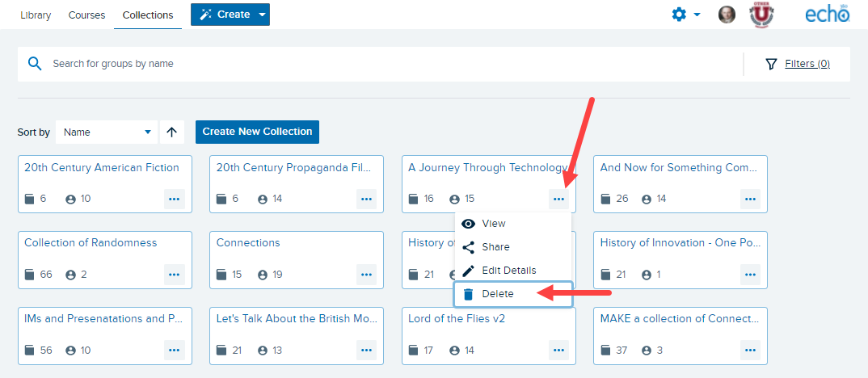Click media count 37 on MAKE a collection
The image size is (868, 378).
tap(622, 351)
